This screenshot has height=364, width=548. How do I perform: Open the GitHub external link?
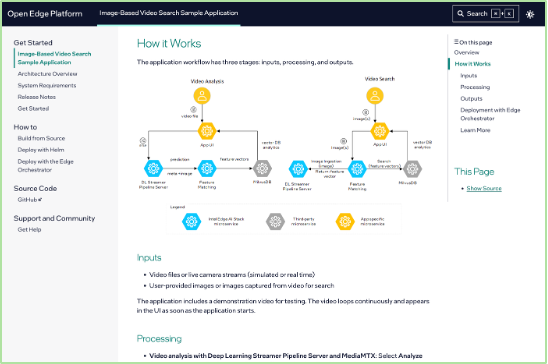tap(30, 200)
